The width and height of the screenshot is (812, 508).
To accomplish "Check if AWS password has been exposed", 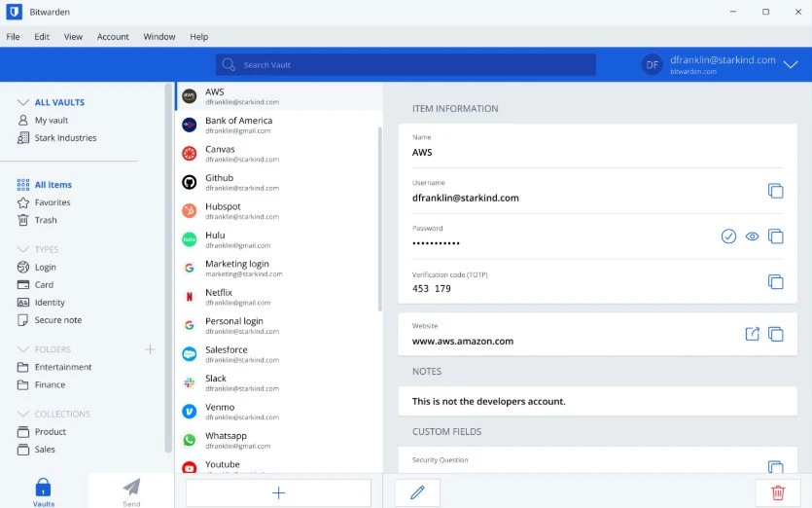I will (x=728, y=236).
